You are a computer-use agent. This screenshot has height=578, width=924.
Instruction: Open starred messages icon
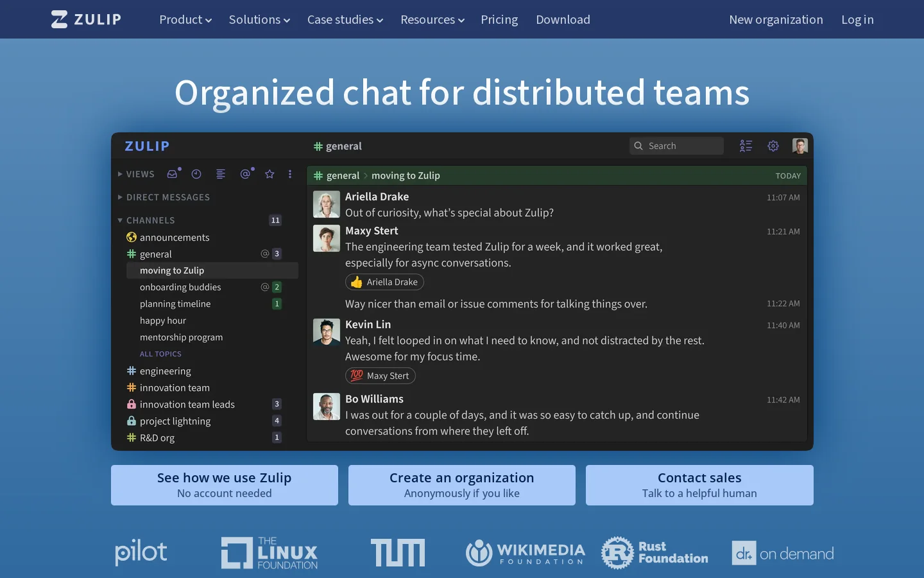pos(269,174)
